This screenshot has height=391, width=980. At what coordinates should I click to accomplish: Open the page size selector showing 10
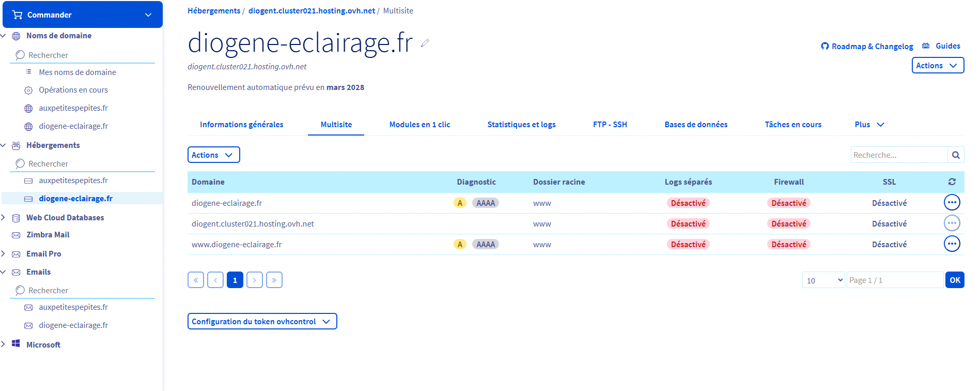823,280
